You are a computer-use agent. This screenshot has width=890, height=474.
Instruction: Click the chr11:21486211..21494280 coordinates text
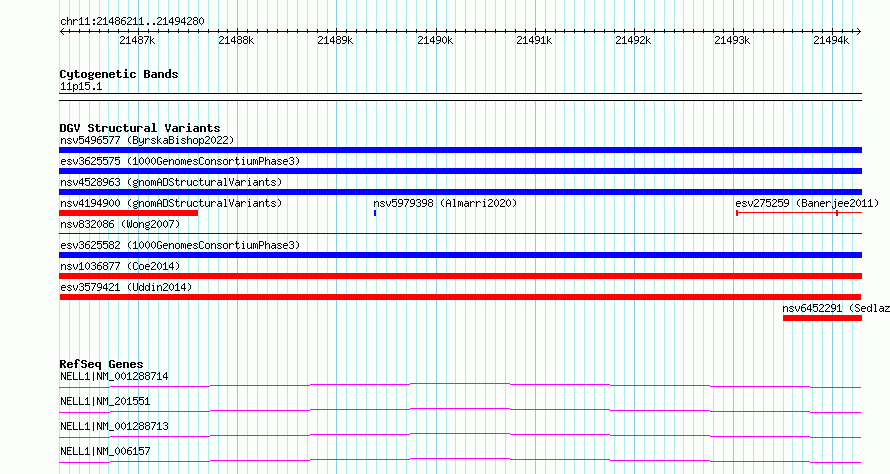132,22
